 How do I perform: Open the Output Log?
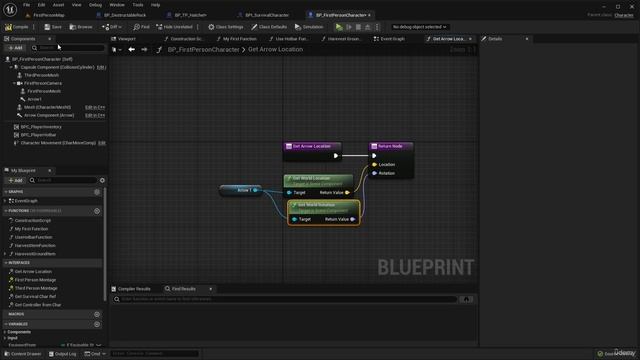point(62,354)
